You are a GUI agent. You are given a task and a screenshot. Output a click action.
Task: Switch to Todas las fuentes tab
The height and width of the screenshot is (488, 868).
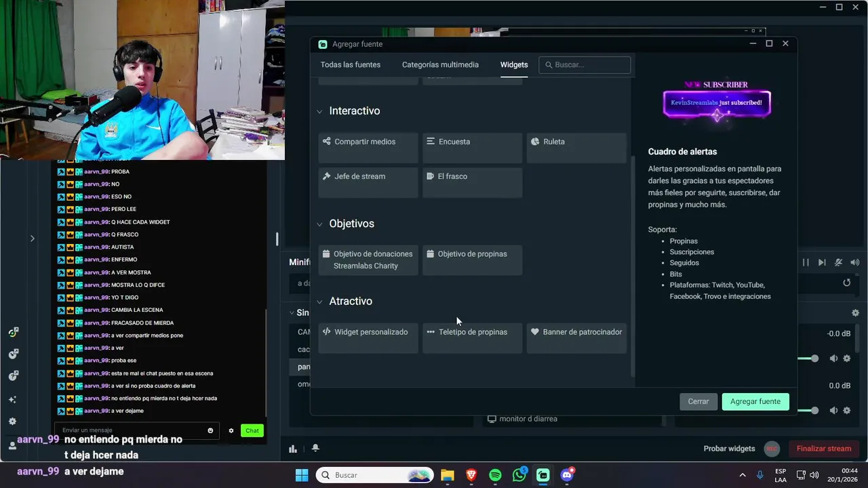tap(351, 64)
